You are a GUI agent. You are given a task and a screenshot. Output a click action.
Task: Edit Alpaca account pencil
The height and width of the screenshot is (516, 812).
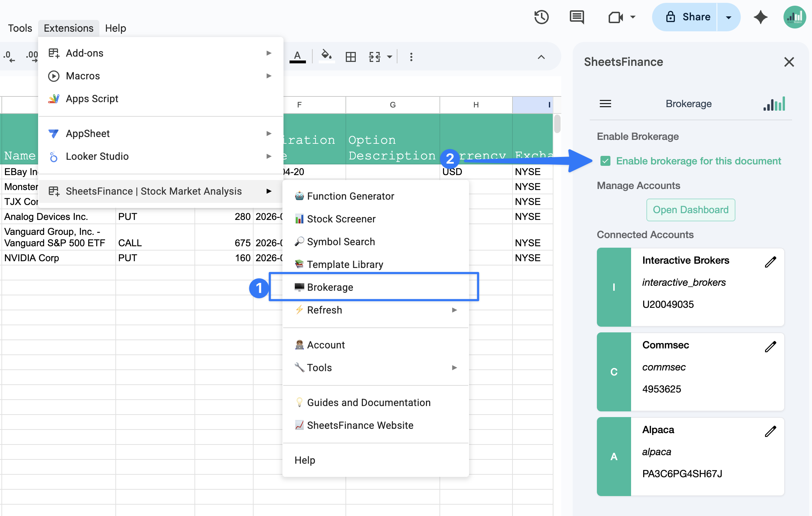coord(770,431)
